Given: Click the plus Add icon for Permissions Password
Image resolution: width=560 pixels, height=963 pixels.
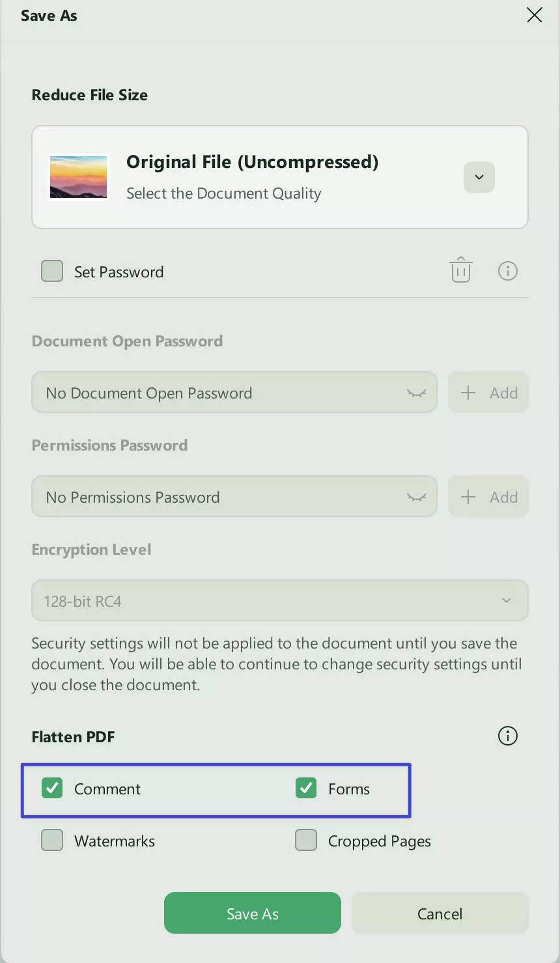Looking at the screenshot, I should 468,496.
